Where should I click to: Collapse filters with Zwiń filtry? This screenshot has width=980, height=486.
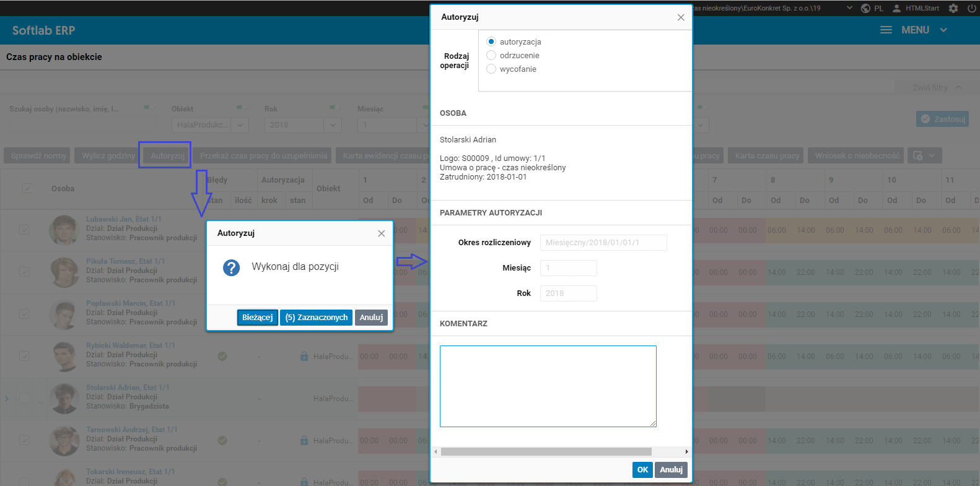937,88
